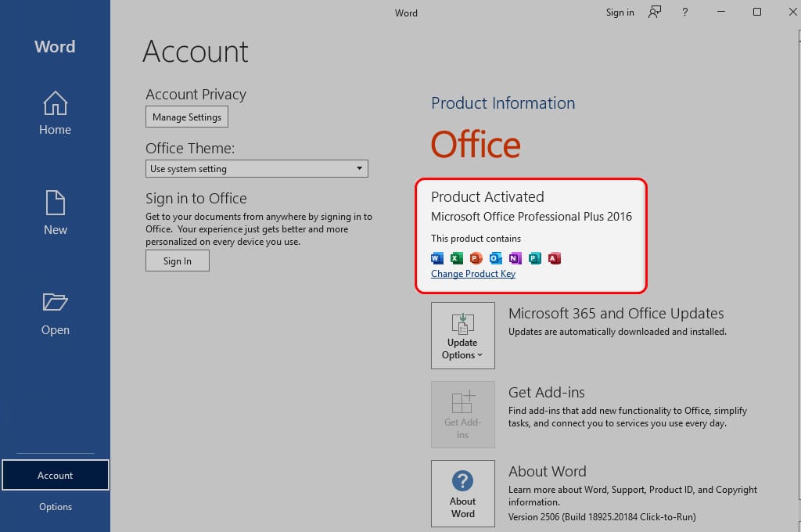This screenshot has height=532, width=801.
Task: Click the version 2506 build number text
Action: pyautogui.click(x=602, y=517)
